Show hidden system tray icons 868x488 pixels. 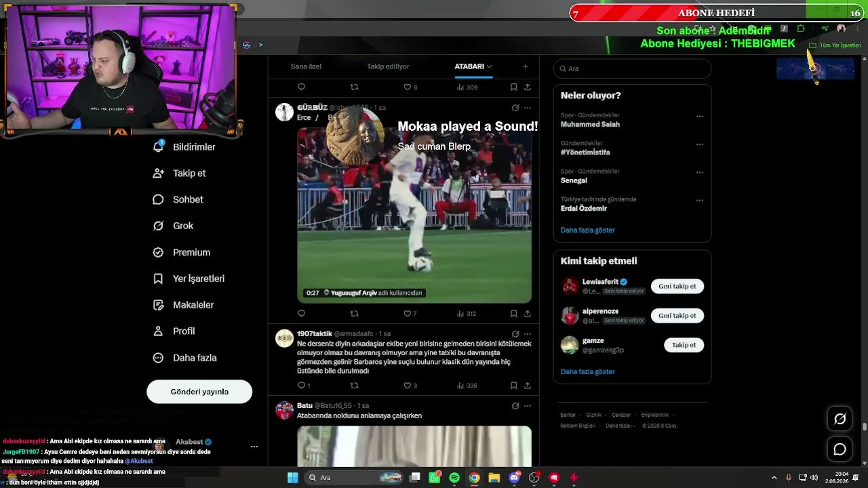(x=774, y=477)
